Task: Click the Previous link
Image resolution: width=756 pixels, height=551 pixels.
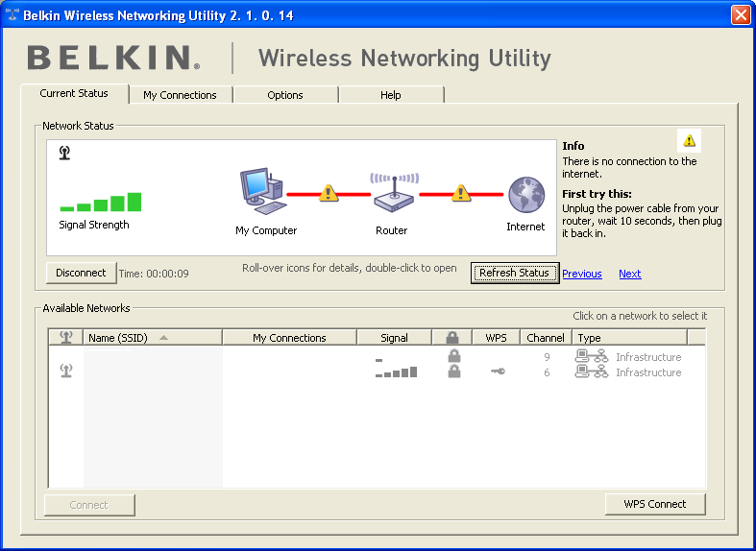Action: [582, 274]
